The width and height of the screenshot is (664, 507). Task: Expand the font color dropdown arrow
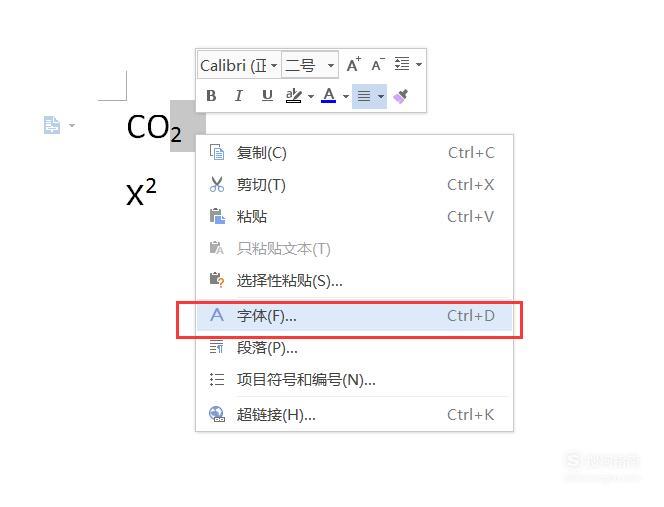click(x=346, y=97)
